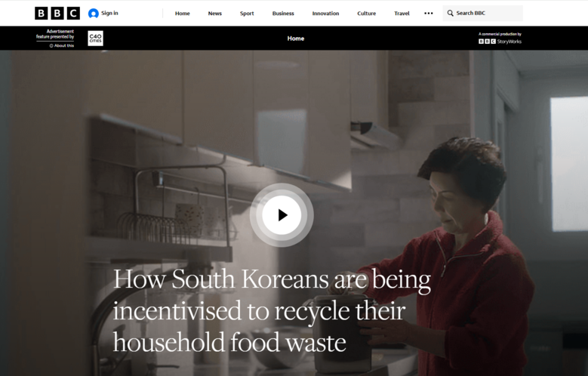Play the featured video

click(x=282, y=215)
